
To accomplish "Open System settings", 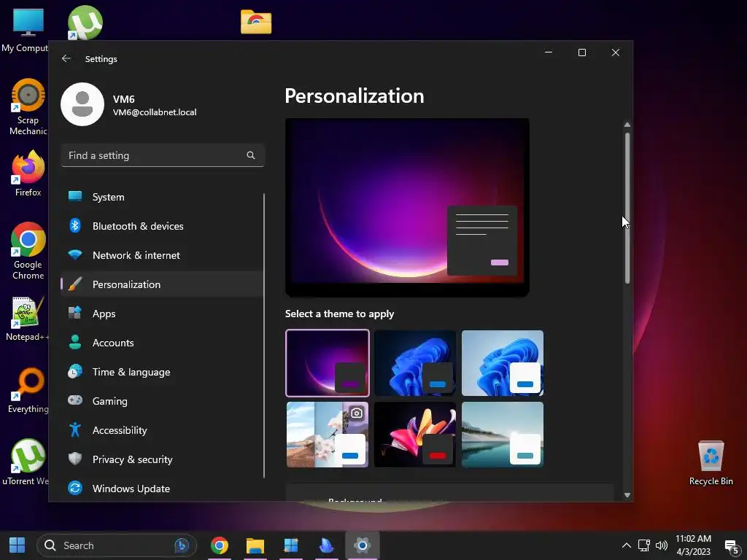I will tap(162, 197).
